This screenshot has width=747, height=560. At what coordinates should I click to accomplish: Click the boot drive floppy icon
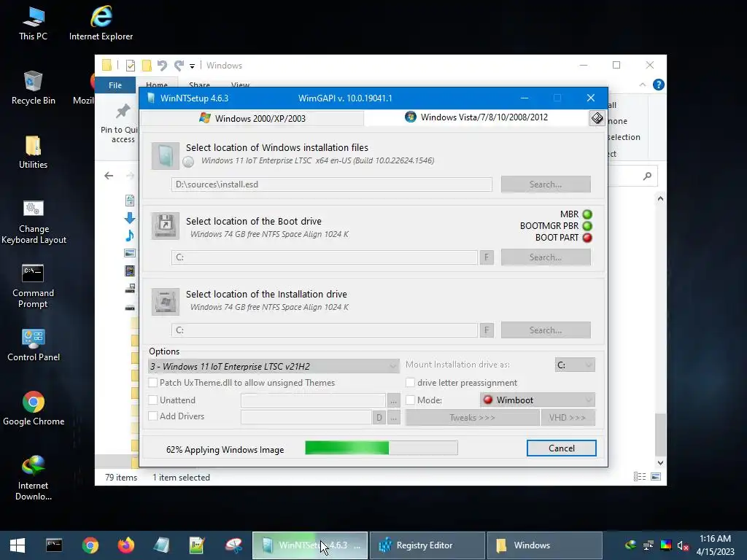pyautogui.click(x=166, y=225)
